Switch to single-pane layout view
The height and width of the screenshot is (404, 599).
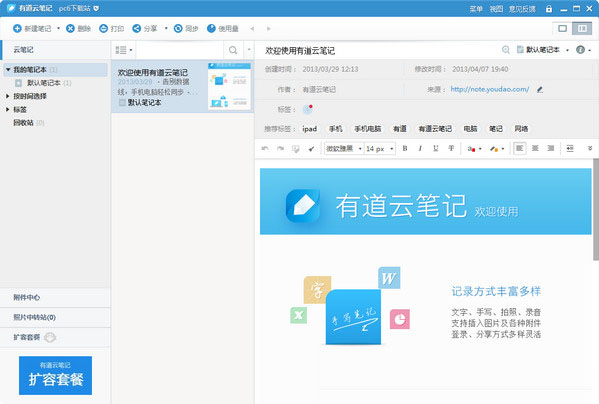point(562,29)
